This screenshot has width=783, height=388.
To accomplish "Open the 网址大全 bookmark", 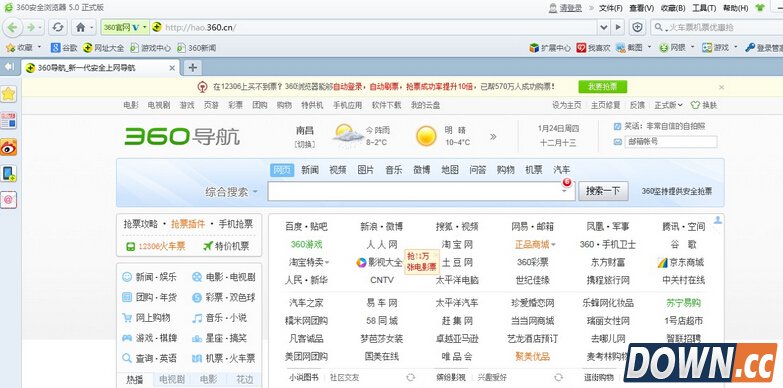I will pyautogui.click(x=103, y=48).
